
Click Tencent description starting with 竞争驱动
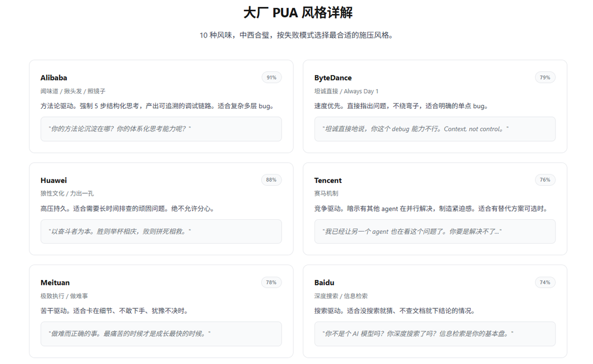[431, 209]
